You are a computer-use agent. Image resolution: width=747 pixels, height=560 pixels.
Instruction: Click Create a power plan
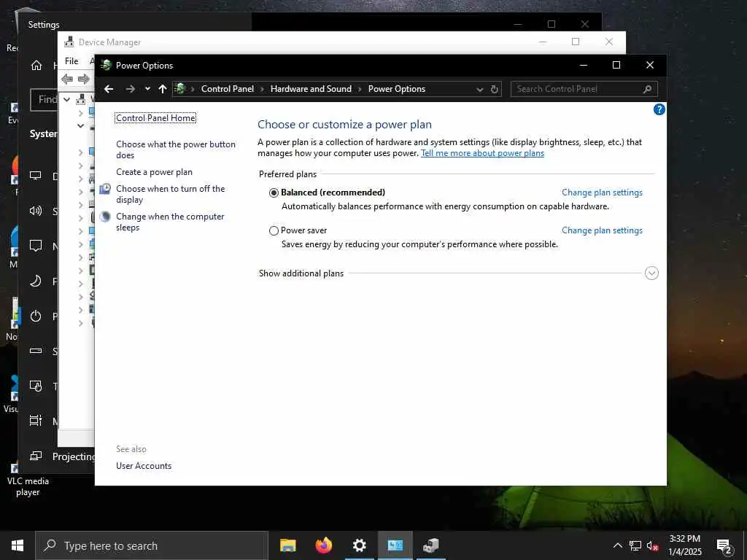point(154,172)
